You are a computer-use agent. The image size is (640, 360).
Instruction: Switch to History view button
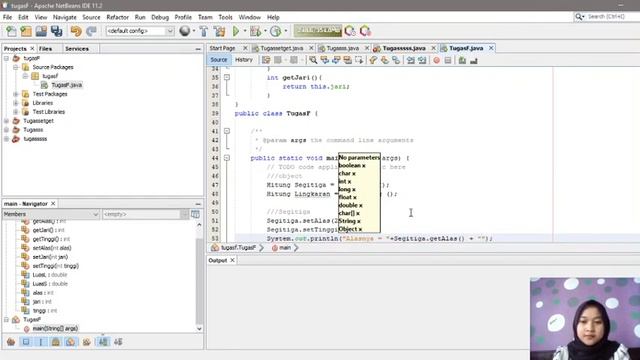coord(244,60)
